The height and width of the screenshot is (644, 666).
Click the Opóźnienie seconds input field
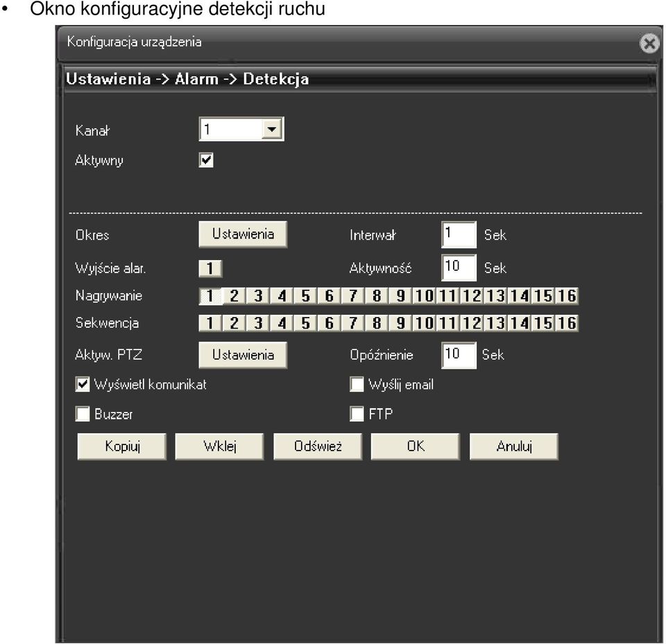tap(459, 355)
